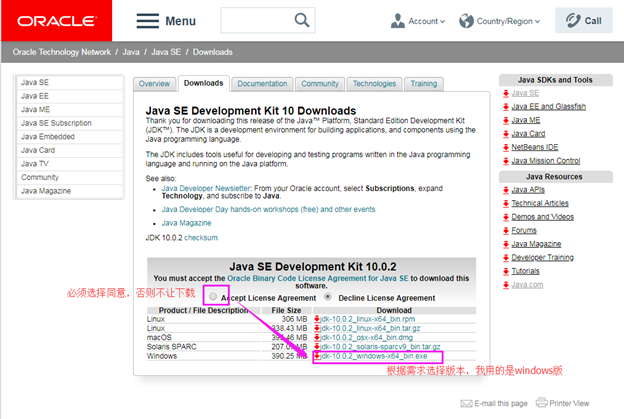Switch to the Overview tab
The height and width of the screenshot is (419, 624).
(154, 84)
